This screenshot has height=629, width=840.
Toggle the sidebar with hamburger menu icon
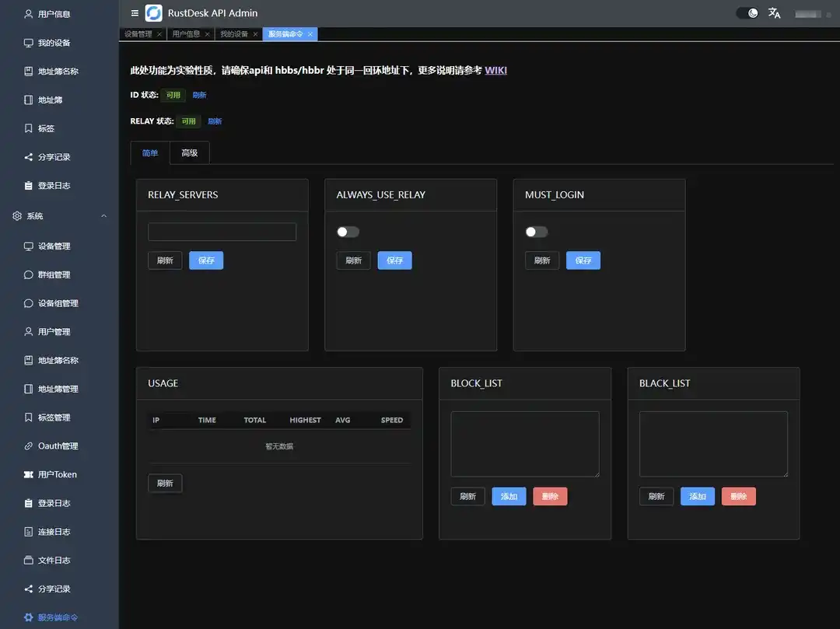135,13
